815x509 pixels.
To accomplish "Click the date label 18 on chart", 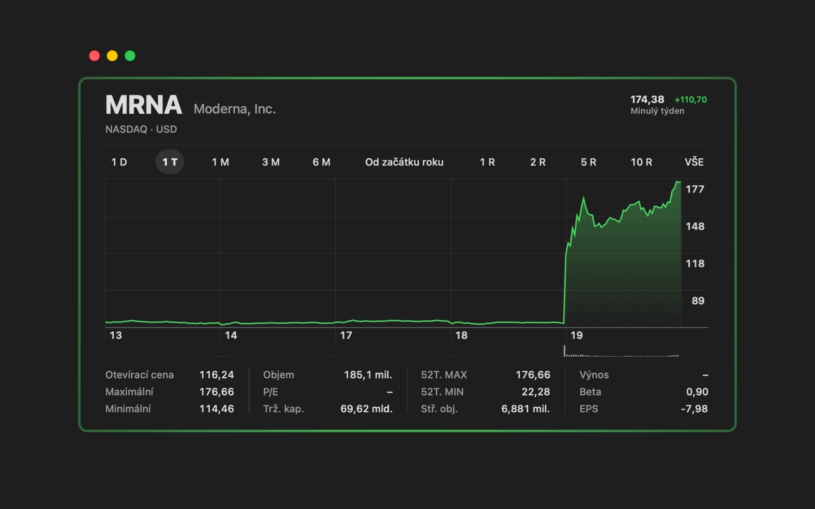I will (x=462, y=336).
